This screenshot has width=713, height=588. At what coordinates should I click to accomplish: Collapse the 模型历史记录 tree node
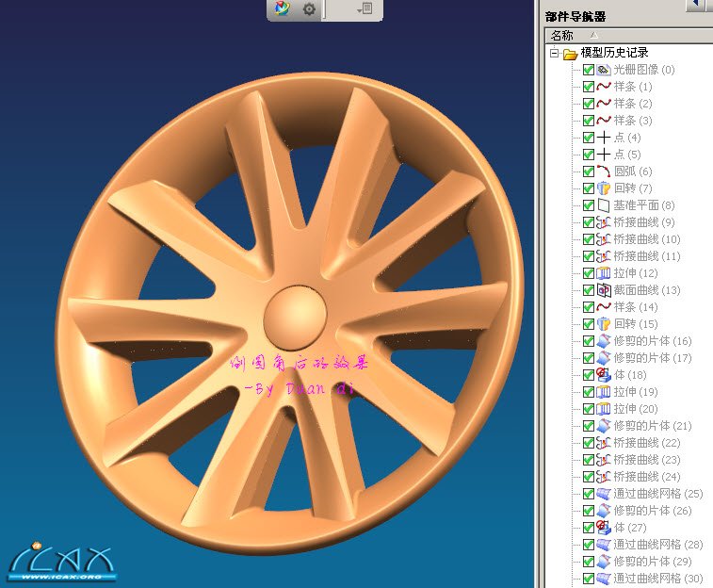555,54
